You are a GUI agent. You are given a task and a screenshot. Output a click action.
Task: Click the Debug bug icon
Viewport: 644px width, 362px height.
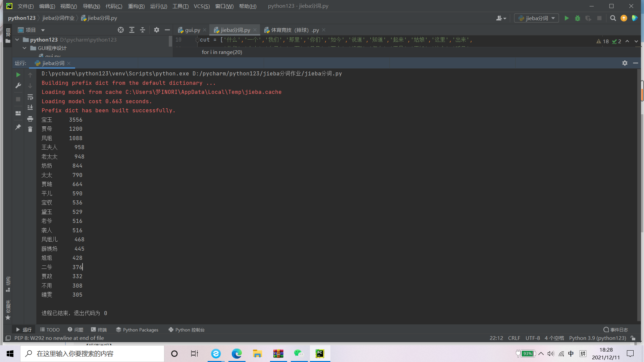tap(577, 18)
